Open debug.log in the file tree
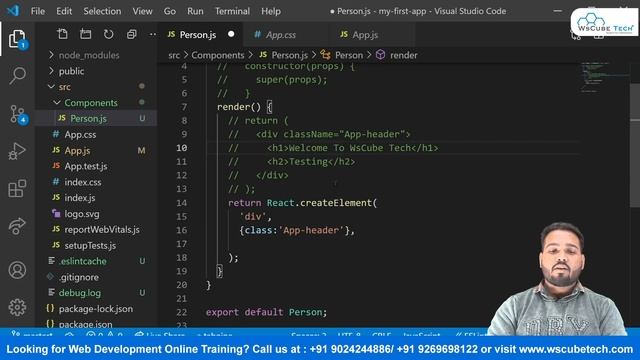 tap(96, 293)
